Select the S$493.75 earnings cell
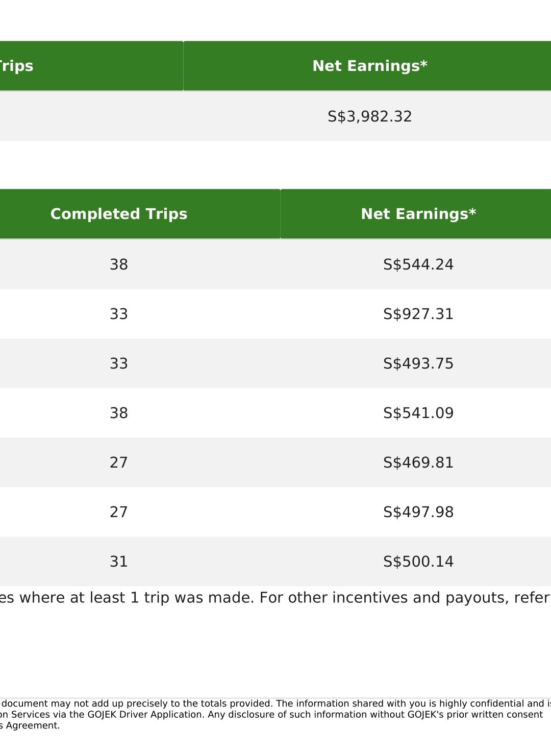 pyautogui.click(x=416, y=363)
